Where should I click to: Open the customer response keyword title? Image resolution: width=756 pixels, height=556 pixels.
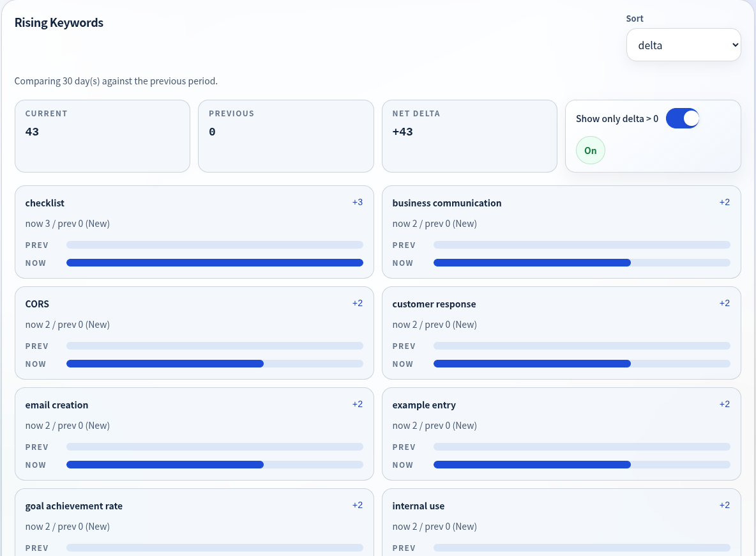(434, 304)
